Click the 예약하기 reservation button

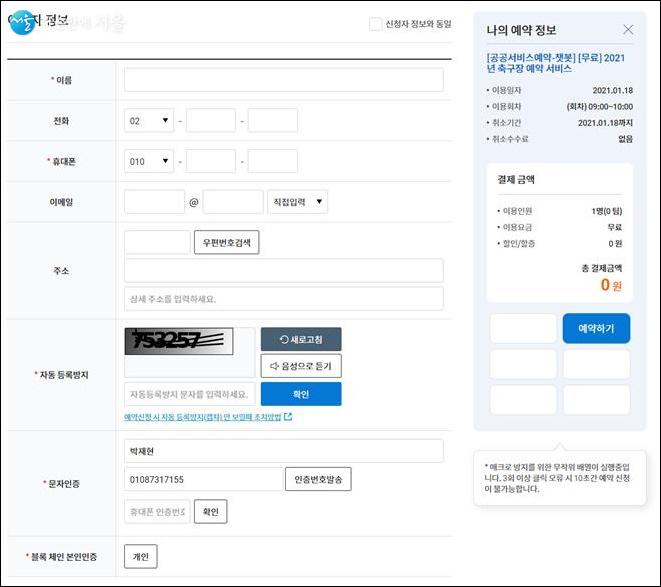pyautogui.click(x=596, y=328)
